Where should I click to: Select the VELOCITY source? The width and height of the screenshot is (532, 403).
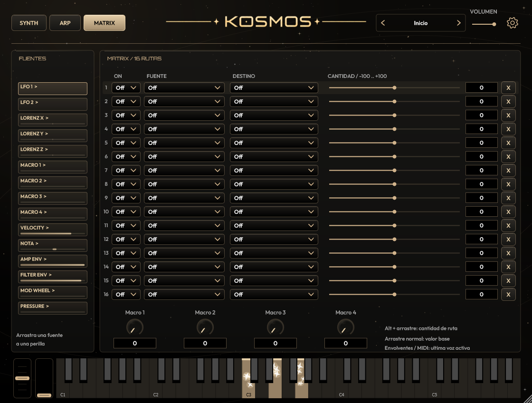[x=53, y=230]
